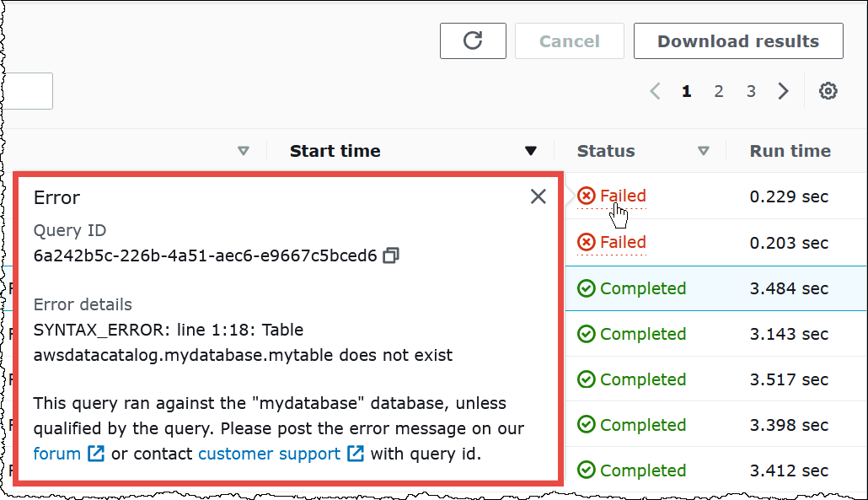Go to the next results page chevron
The width and height of the screenshot is (868, 500).
click(783, 90)
